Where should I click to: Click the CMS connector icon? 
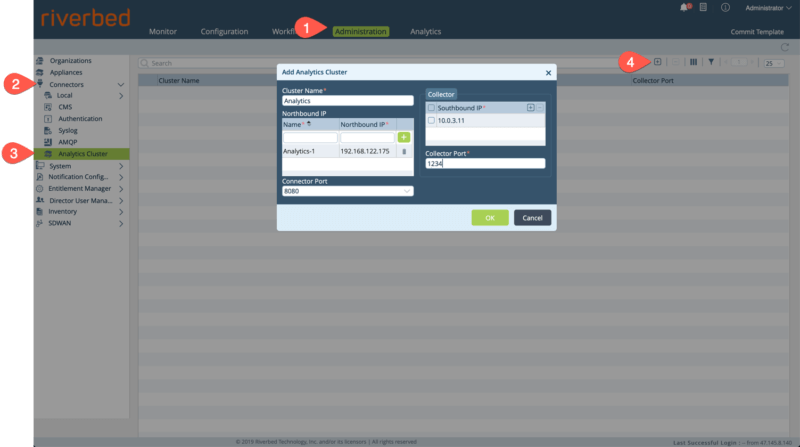coord(48,107)
